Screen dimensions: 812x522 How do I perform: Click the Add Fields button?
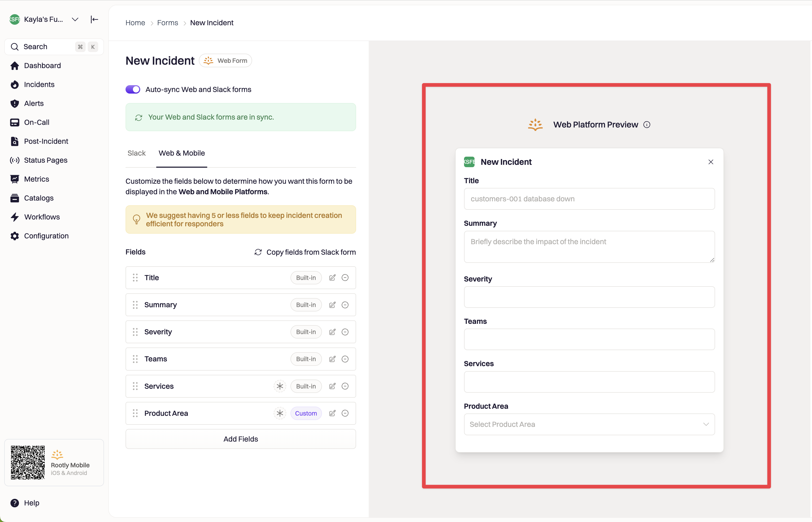coord(240,439)
